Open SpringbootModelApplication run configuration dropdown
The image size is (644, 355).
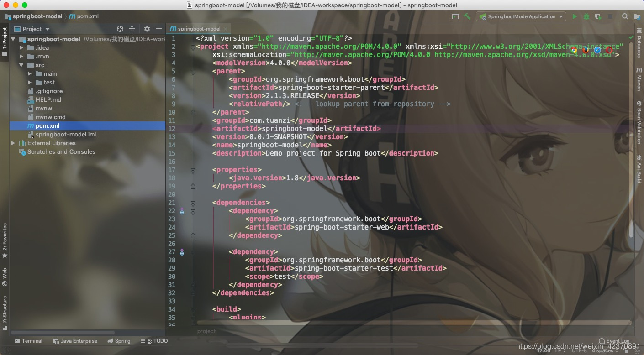click(x=521, y=16)
